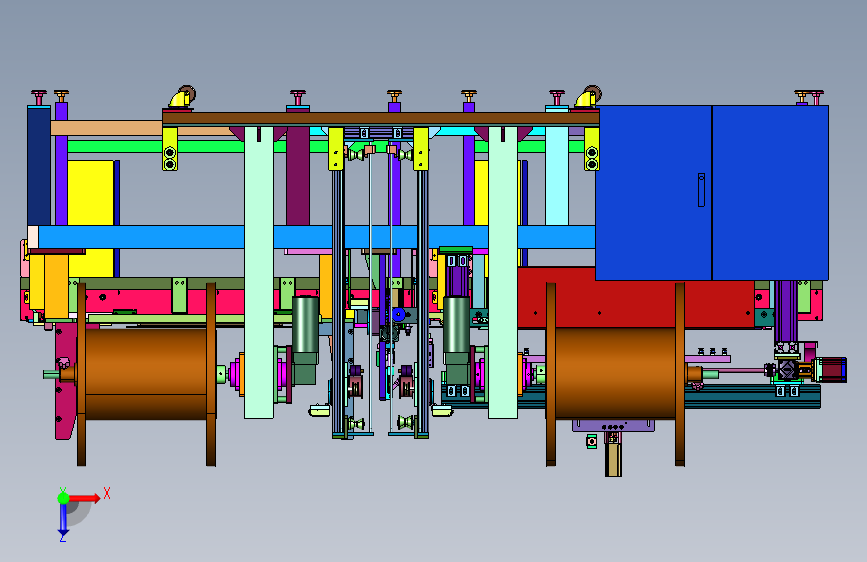Screen dimensions: 867x562
Task: Select the right pale-green vertical post
Action: [x=503, y=272]
